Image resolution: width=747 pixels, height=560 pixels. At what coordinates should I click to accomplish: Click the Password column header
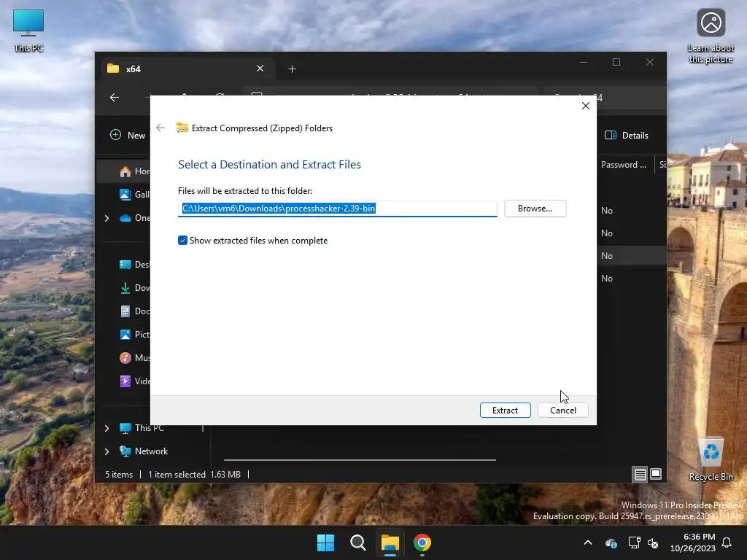click(624, 165)
